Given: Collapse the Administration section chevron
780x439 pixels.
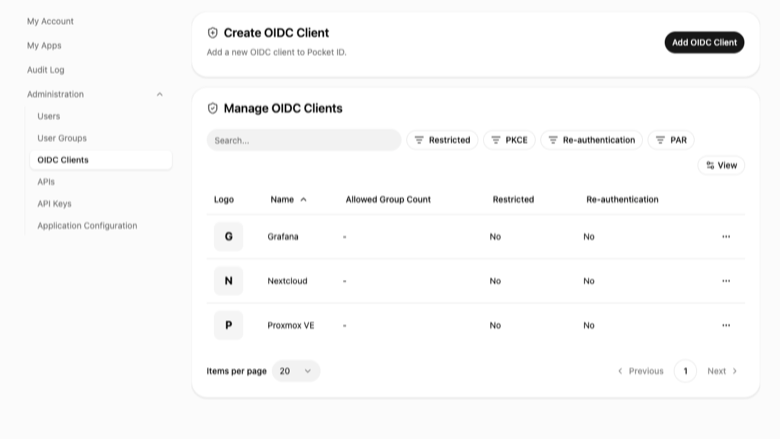Looking at the screenshot, I should click(x=160, y=94).
